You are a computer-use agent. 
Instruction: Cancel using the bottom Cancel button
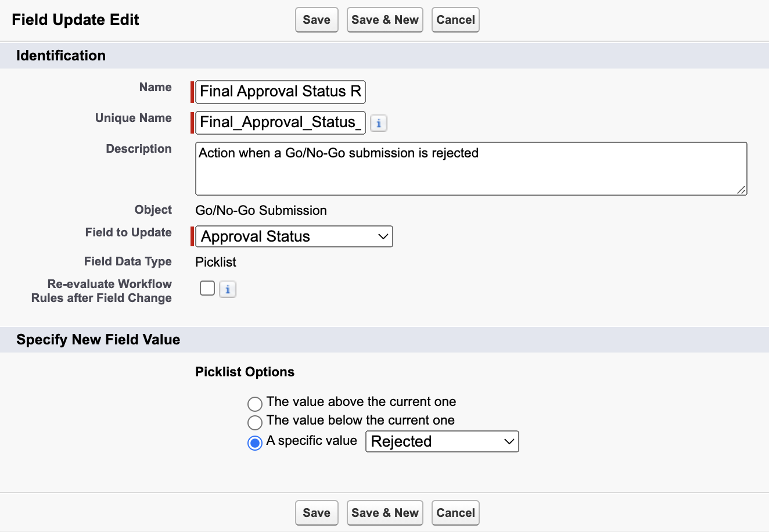click(455, 512)
